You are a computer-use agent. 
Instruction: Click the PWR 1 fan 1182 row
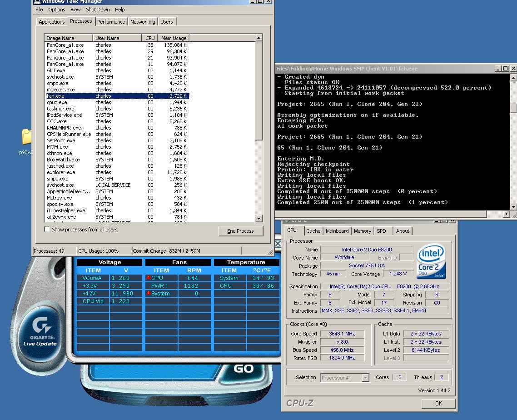pos(178,286)
